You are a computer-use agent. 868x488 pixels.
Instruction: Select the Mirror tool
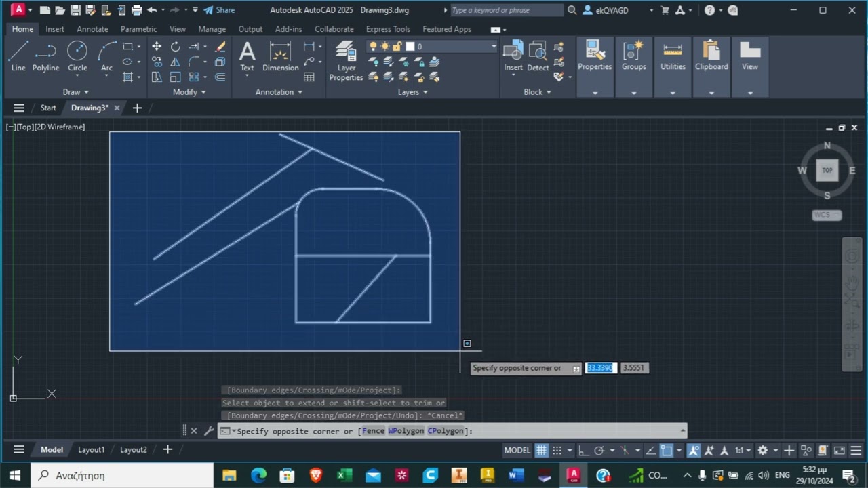(175, 62)
